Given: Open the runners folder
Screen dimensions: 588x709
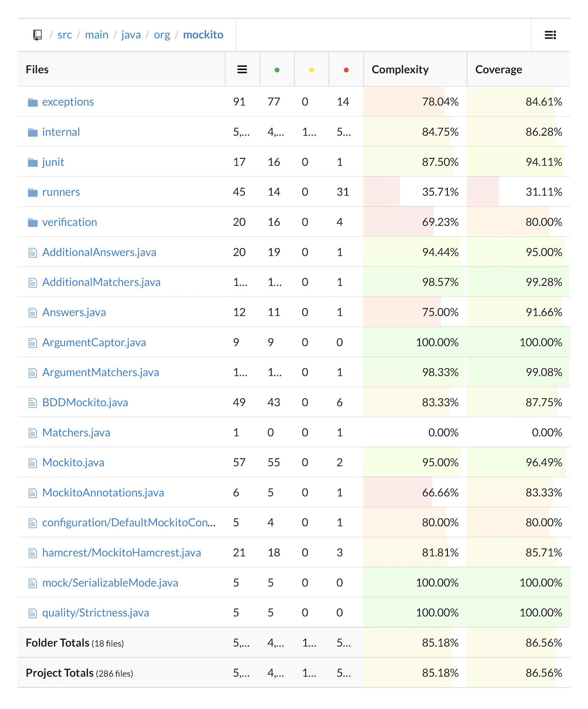Looking at the screenshot, I should (x=61, y=192).
